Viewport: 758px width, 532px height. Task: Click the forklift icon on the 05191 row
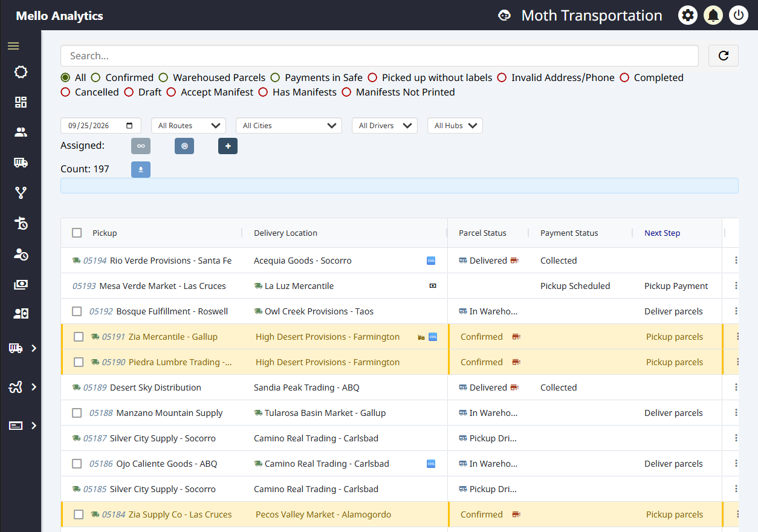point(421,337)
